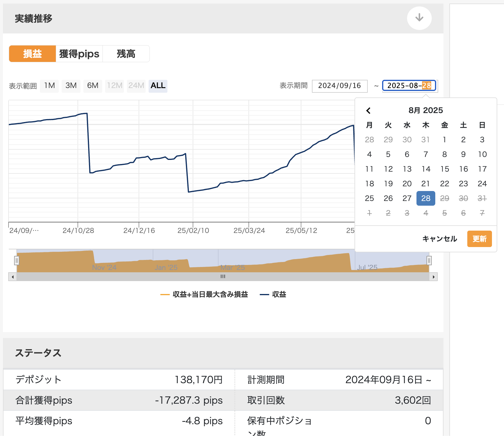This screenshot has height=436, width=504.
Task: Enable the 3M display range
Action: (x=71, y=86)
